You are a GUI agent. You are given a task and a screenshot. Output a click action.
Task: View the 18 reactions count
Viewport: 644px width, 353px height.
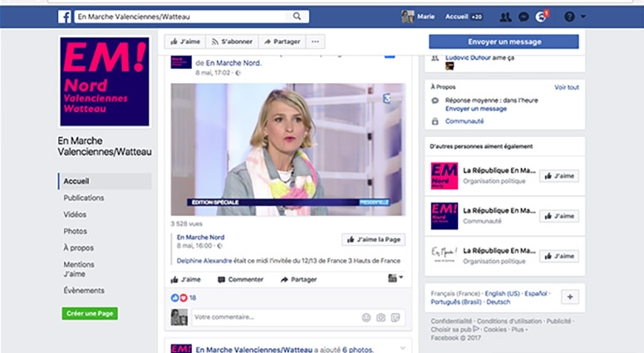tap(193, 298)
